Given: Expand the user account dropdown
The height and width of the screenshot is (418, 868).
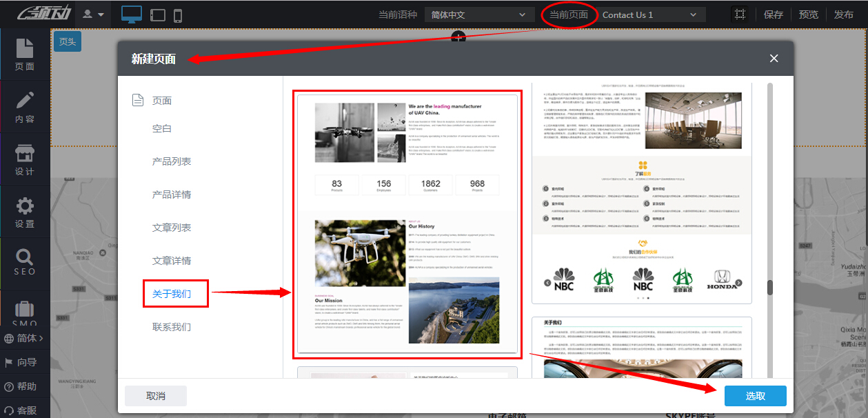Looking at the screenshot, I should (93, 14).
